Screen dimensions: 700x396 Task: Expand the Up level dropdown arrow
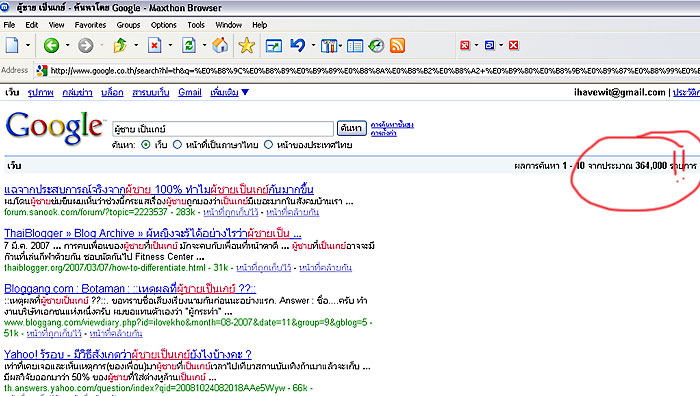click(136, 45)
